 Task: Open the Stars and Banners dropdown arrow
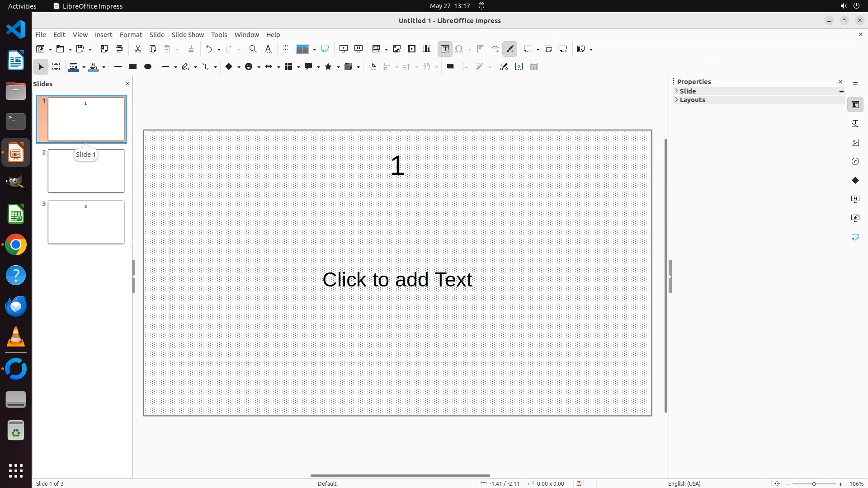(338, 67)
